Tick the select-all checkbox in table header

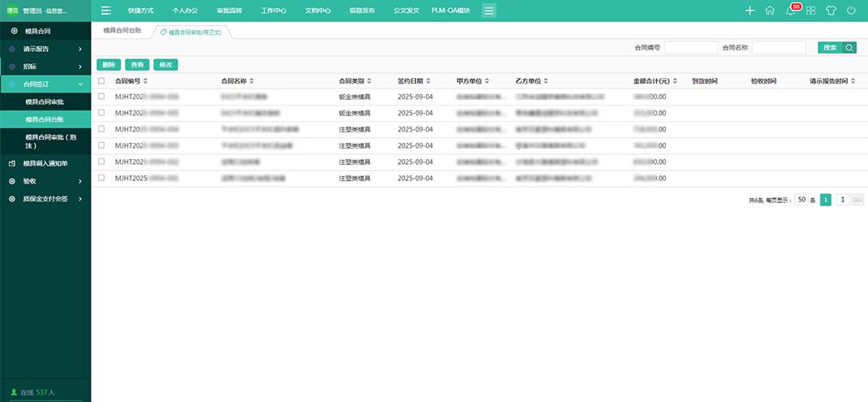click(x=101, y=81)
